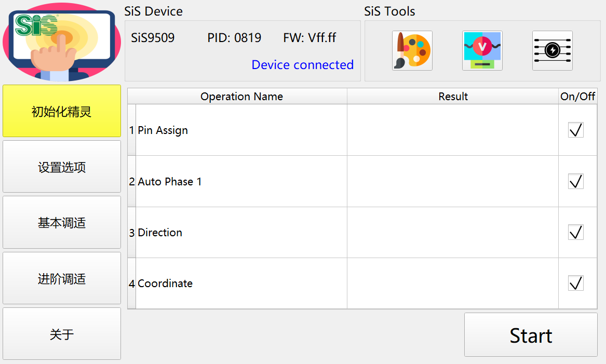Turn off the Coordinate checkbox
The width and height of the screenshot is (606, 364).
[575, 283]
